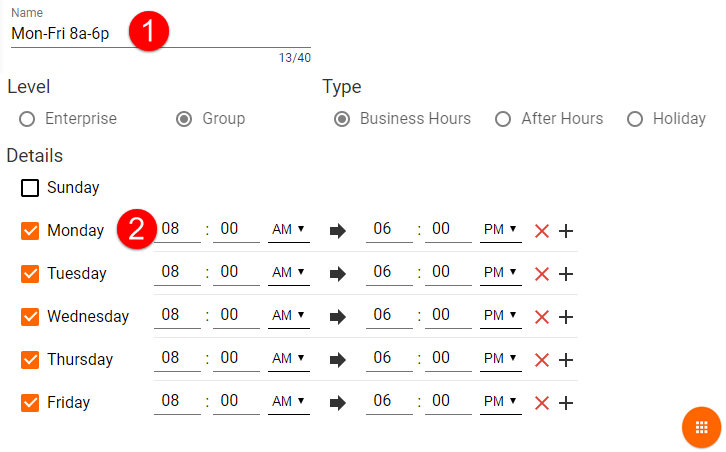Click the Name field with Mon-Fri 8a-6p

[160, 34]
